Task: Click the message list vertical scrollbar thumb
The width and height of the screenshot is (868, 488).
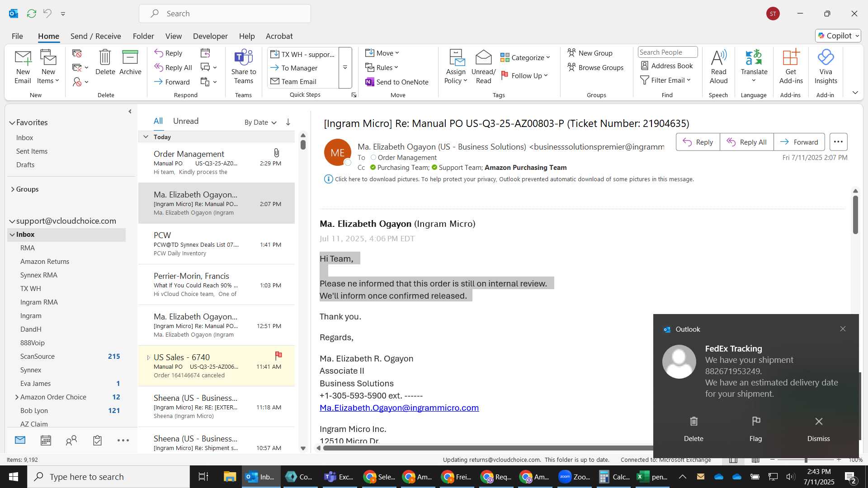Action: (x=303, y=145)
